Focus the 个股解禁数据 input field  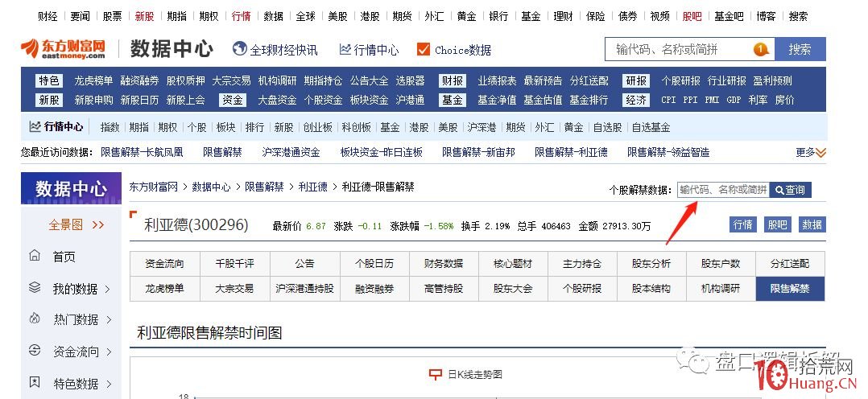[x=723, y=190]
